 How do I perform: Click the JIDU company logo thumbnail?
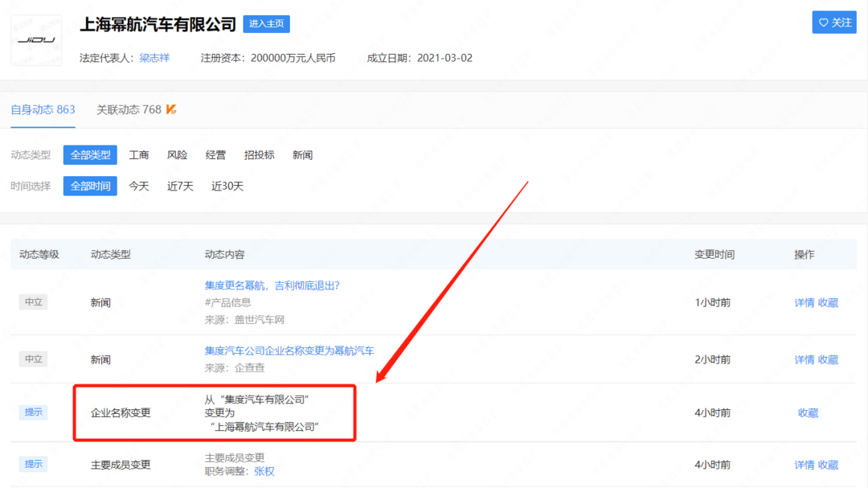click(36, 40)
